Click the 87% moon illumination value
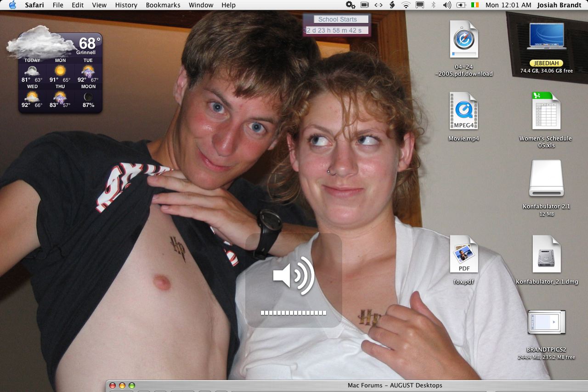This screenshot has height=392, width=588. [88, 105]
